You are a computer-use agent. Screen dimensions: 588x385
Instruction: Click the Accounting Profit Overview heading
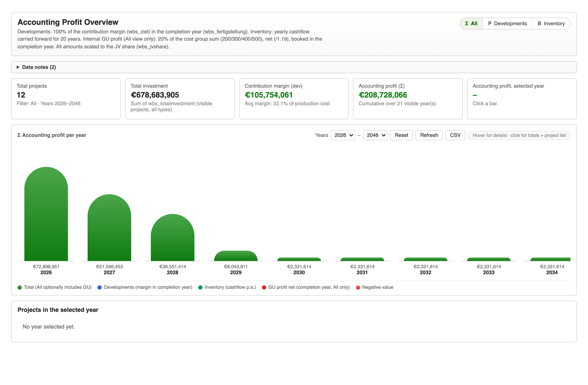pos(68,22)
